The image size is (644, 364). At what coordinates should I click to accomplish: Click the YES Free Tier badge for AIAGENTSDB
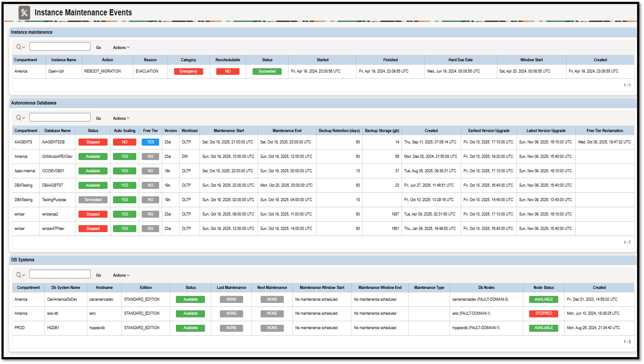pyautogui.click(x=150, y=142)
